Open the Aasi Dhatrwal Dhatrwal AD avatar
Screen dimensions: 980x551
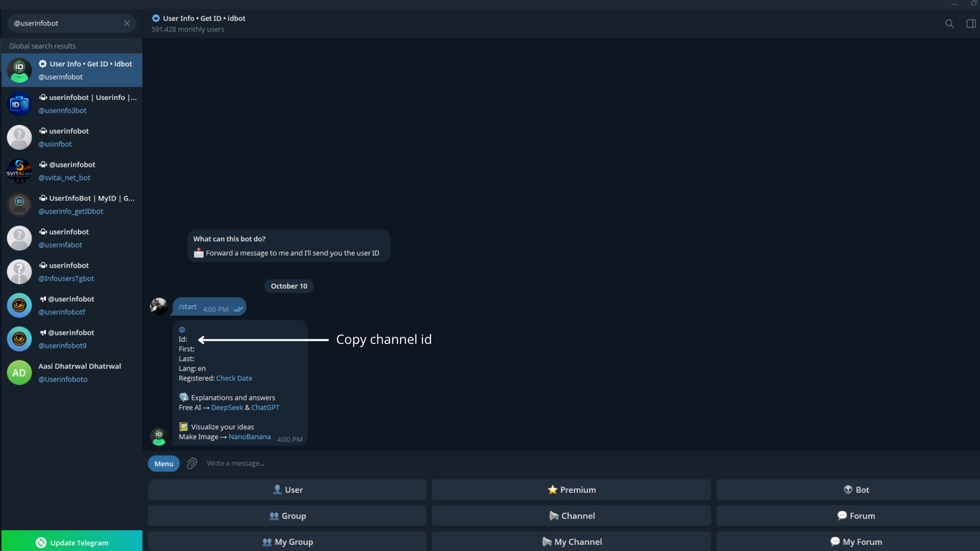coord(19,373)
